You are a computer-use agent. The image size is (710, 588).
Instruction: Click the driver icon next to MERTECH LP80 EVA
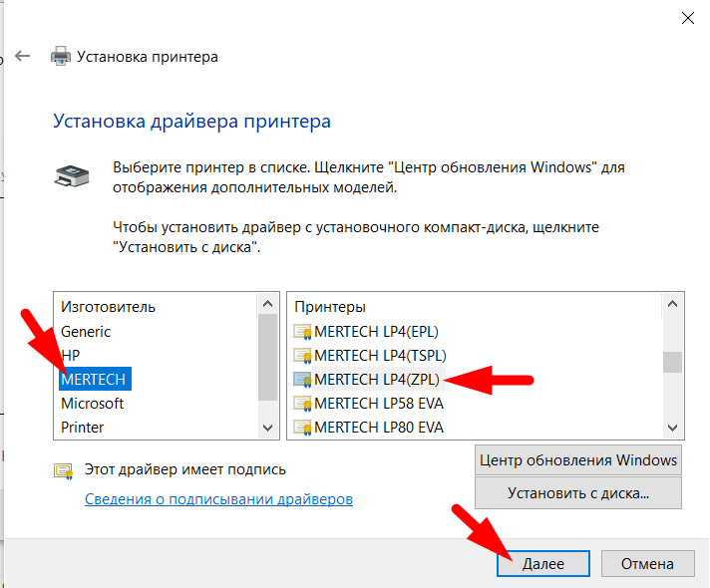point(302,428)
